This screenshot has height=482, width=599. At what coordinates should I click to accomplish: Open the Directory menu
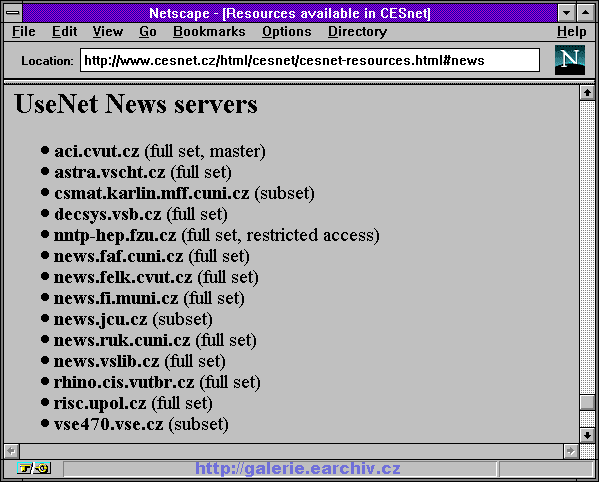tap(358, 31)
